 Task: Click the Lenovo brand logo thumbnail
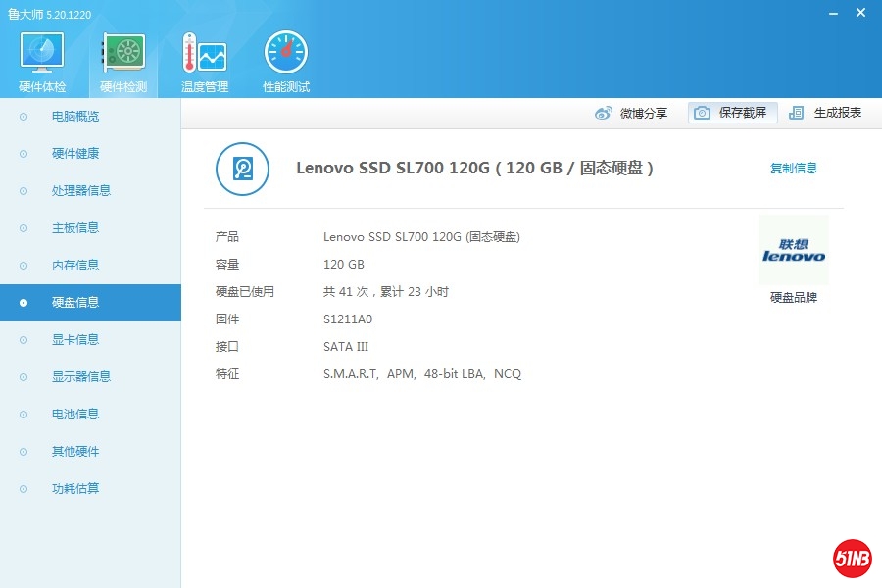pos(793,251)
